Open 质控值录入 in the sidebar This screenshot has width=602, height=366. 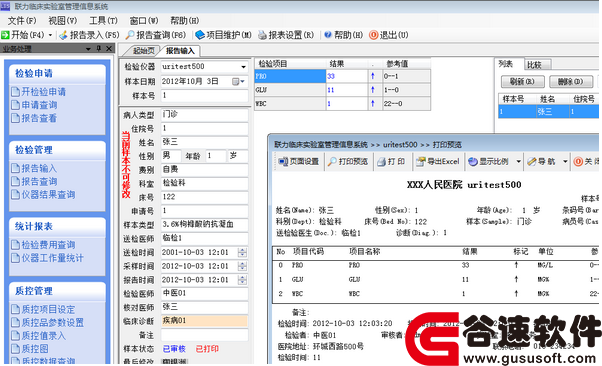pos(38,335)
